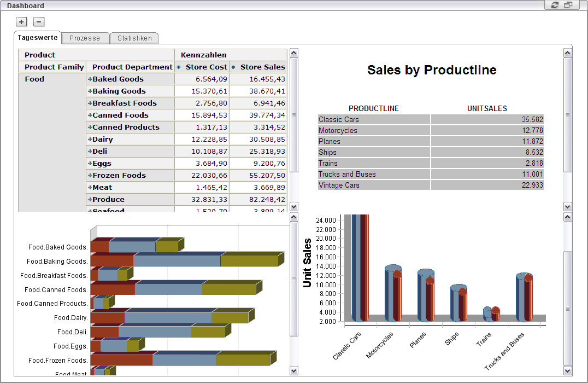The width and height of the screenshot is (588, 383).
Task: Click the Product Department column header
Action: 132,67
